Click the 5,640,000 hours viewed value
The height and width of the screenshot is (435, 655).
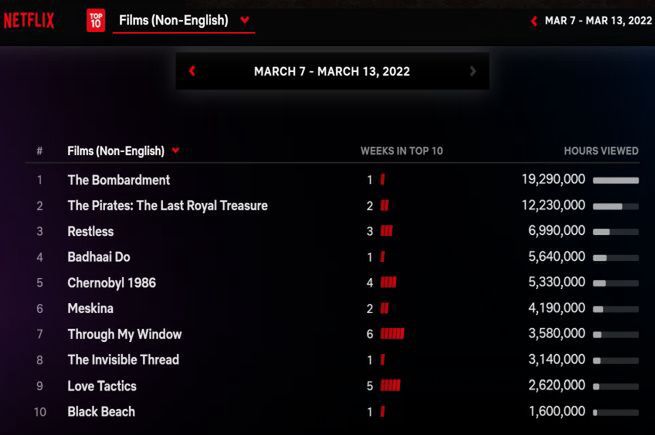point(557,257)
